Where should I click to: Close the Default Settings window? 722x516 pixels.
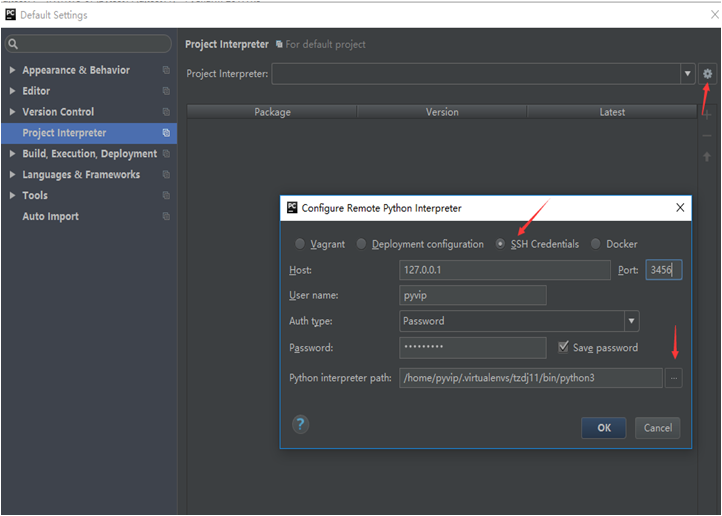(x=714, y=15)
